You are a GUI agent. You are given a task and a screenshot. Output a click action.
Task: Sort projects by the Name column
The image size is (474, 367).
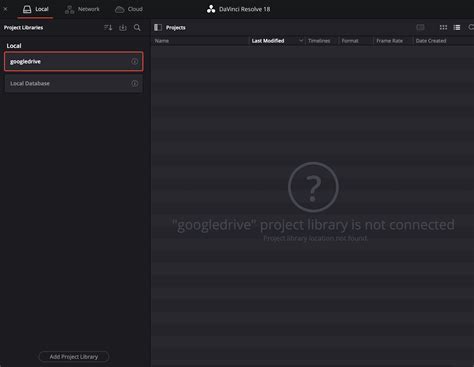(162, 41)
